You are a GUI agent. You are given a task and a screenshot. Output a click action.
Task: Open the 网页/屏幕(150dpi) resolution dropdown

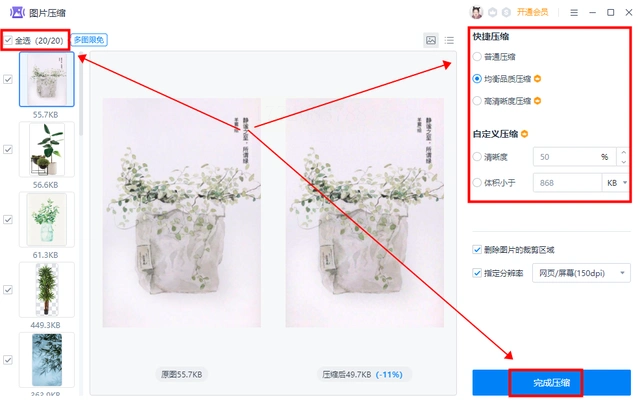coord(581,273)
